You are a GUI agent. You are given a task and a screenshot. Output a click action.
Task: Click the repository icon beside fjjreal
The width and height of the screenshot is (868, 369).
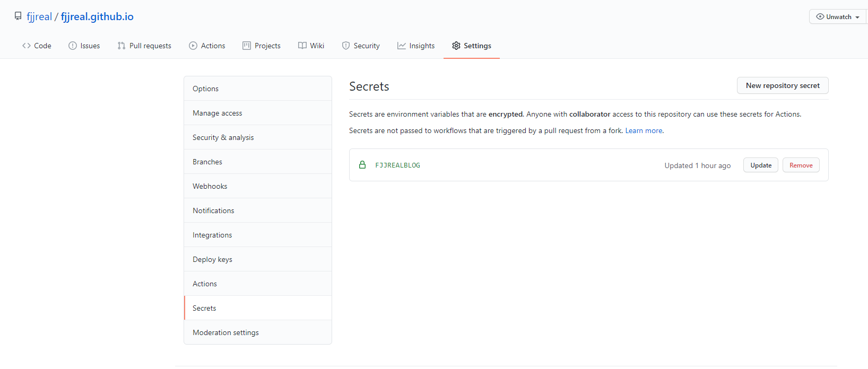[x=18, y=16]
